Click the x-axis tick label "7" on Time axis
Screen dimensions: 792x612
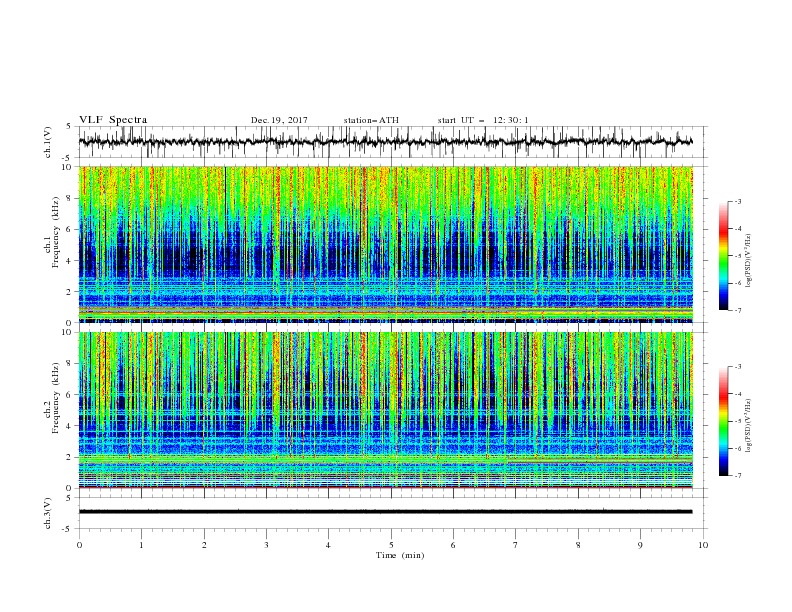point(516,545)
